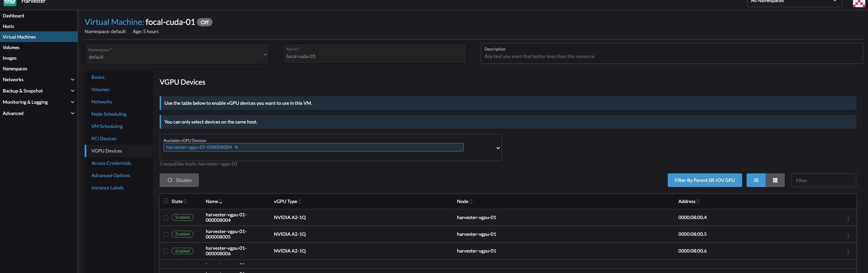Switch to flat list view icon
This screenshot has height=273, width=868.
point(756,180)
